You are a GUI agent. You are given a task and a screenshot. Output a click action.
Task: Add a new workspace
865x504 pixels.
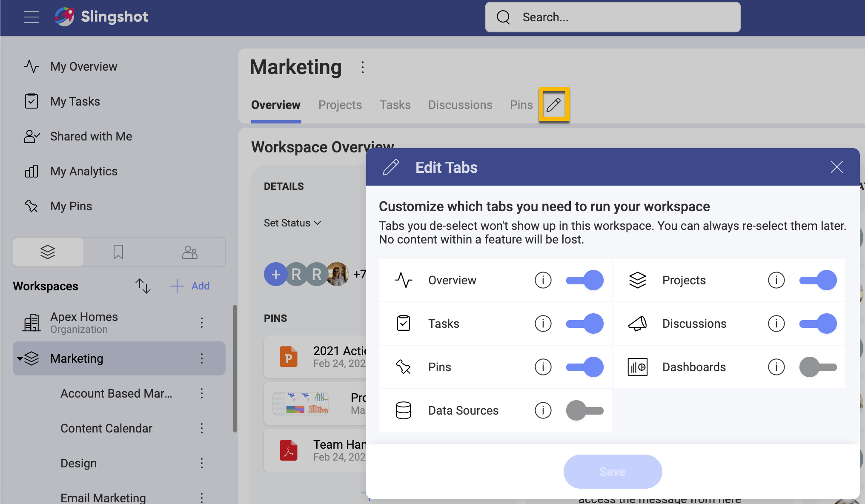pyautogui.click(x=190, y=286)
